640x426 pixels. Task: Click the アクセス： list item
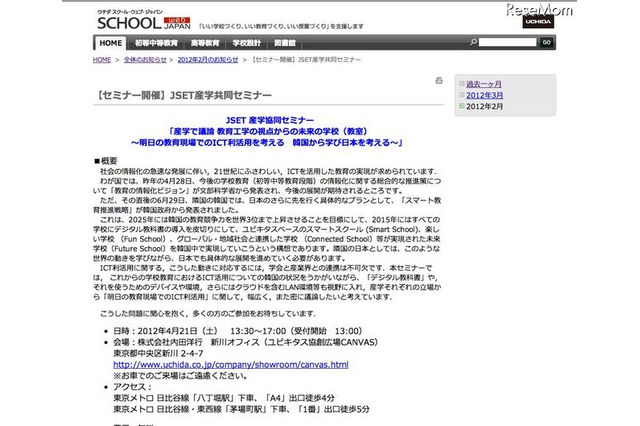(132, 387)
